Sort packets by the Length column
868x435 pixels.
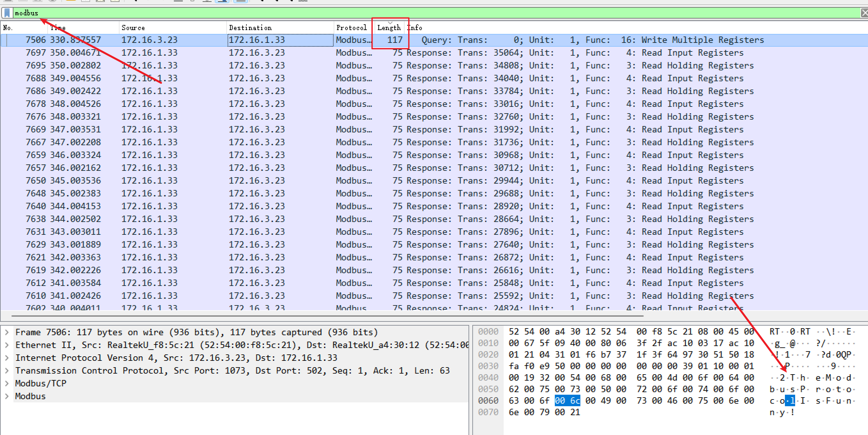(389, 28)
